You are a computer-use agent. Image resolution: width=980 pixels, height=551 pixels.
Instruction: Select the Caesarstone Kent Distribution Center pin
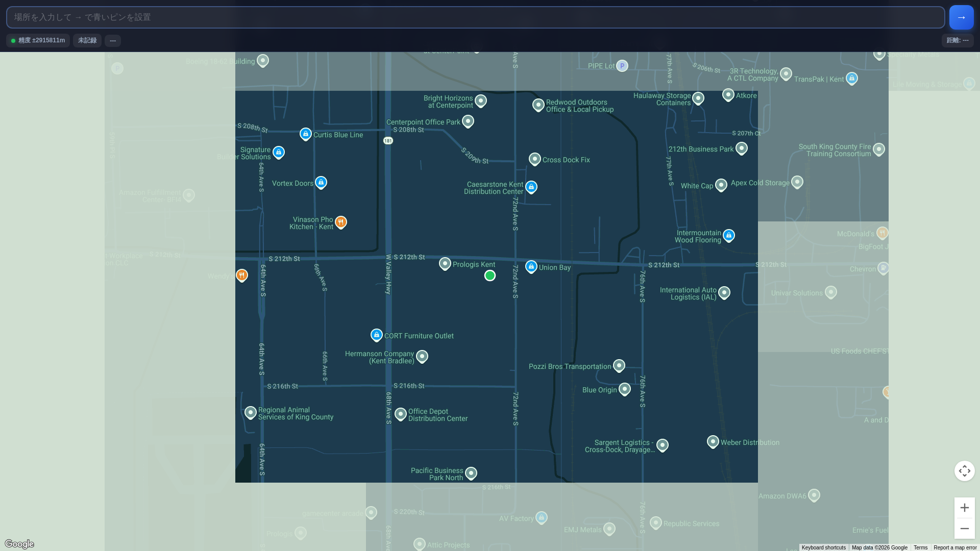(531, 187)
